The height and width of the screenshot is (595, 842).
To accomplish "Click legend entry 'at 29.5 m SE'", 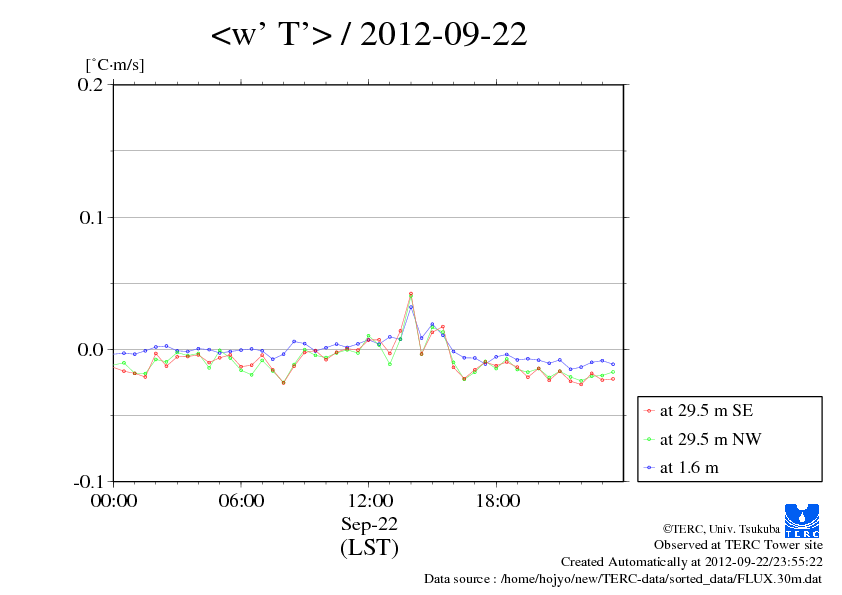I will [x=706, y=411].
